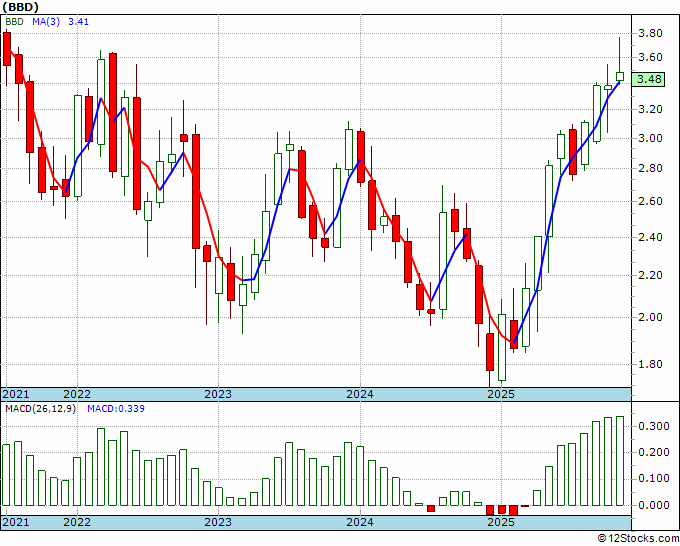Select the green BBD legend label
The width and height of the screenshot is (680, 546).
coord(14,22)
